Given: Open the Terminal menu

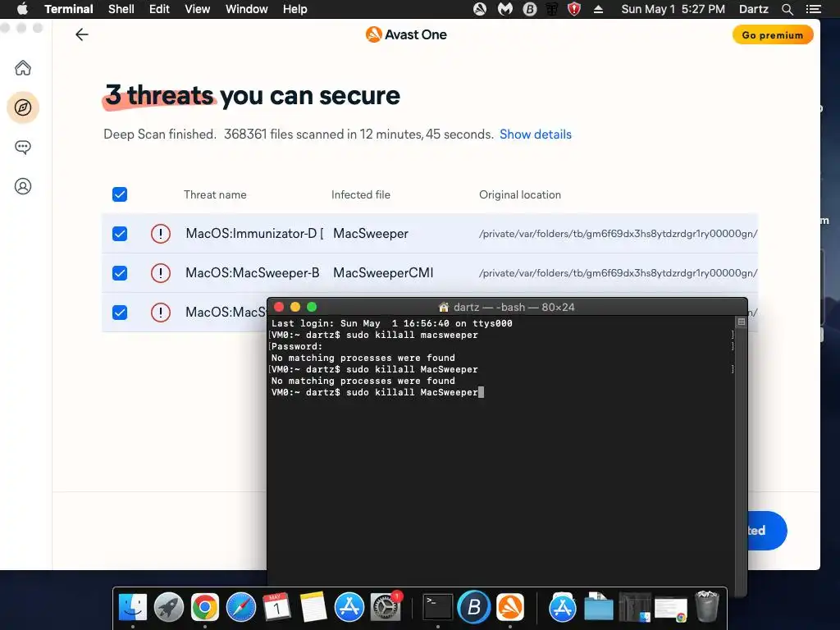Looking at the screenshot, I should point(69,9).
